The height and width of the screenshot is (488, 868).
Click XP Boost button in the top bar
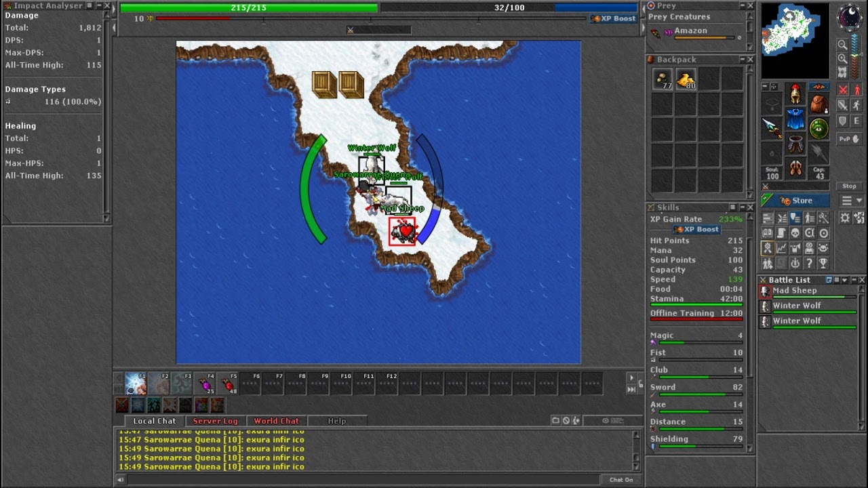point(614,18)
